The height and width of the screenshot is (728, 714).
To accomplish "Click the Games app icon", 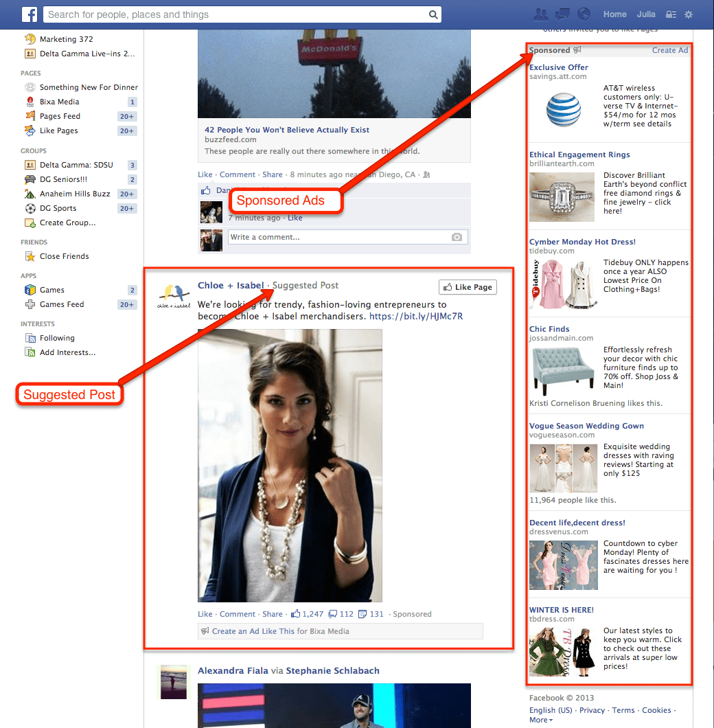I will click(30, 290).
